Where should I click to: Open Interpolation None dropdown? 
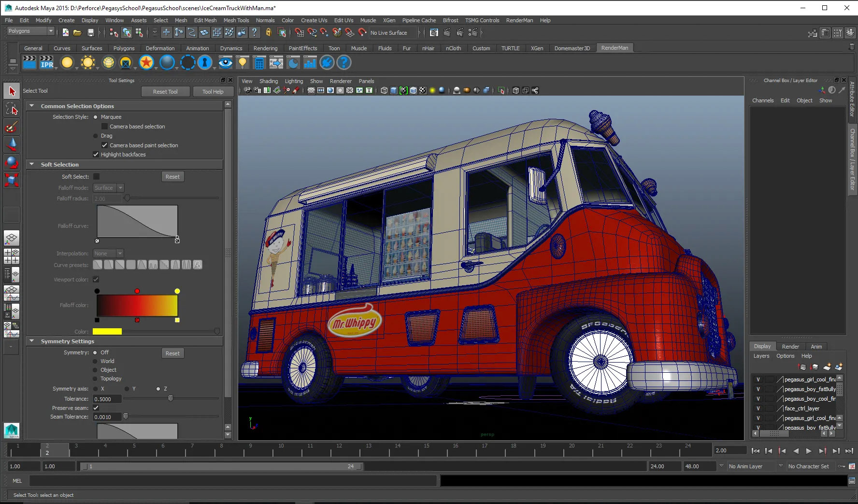click(109, 253)
